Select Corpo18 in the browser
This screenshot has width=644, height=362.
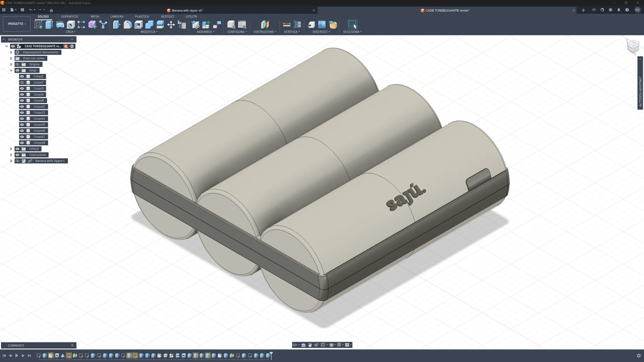pyautogui.click(x=39, y=143)
